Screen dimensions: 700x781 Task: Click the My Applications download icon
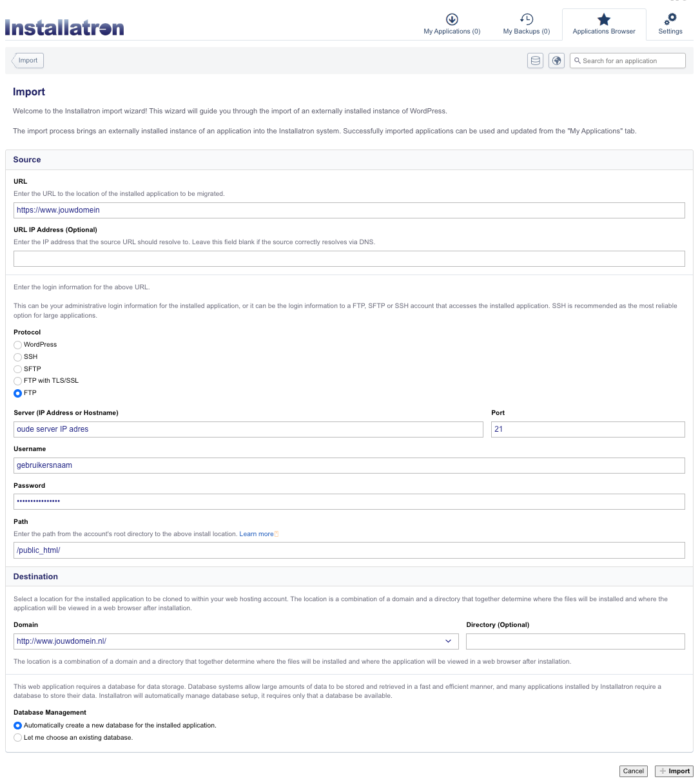pos(452,19)
